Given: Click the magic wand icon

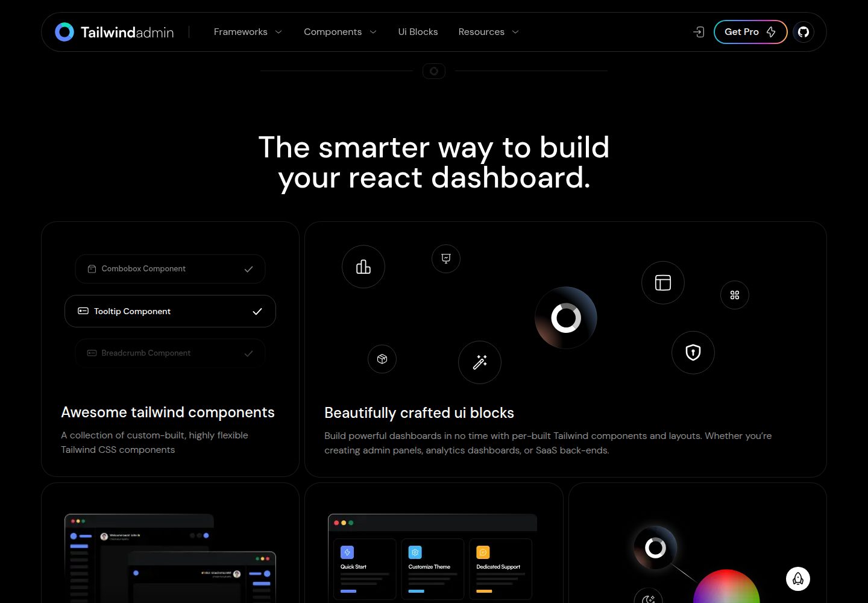Looking at the screenshot, I should (480, 362).
